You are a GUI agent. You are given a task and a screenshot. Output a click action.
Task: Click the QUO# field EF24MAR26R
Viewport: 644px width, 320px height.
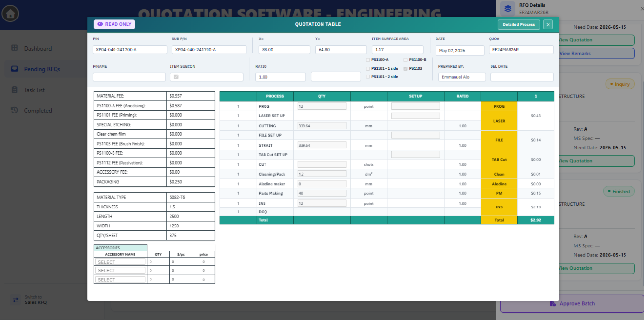pyautogui.click(x=521, y=50)
